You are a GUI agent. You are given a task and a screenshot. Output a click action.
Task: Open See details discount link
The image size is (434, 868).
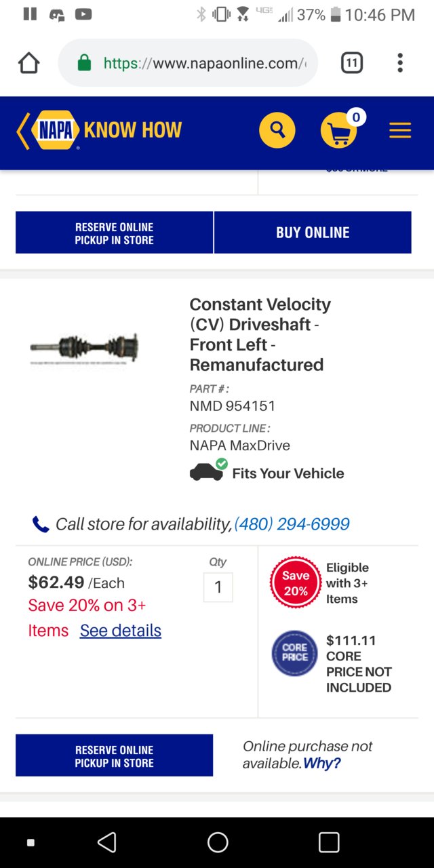pos(121,631)
